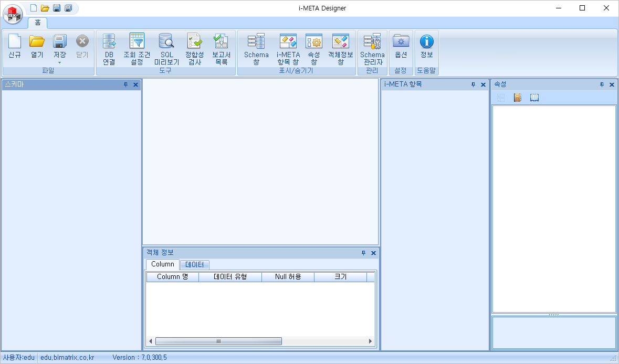Click quick access new document icon
This screenshot has height=364, width=619.
34,8
